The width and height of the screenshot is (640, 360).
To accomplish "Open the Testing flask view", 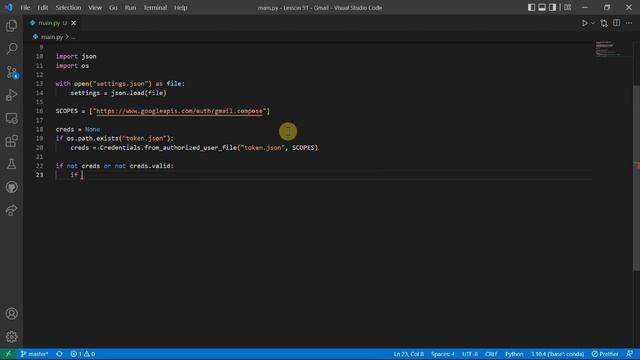I will click(11, 164).
